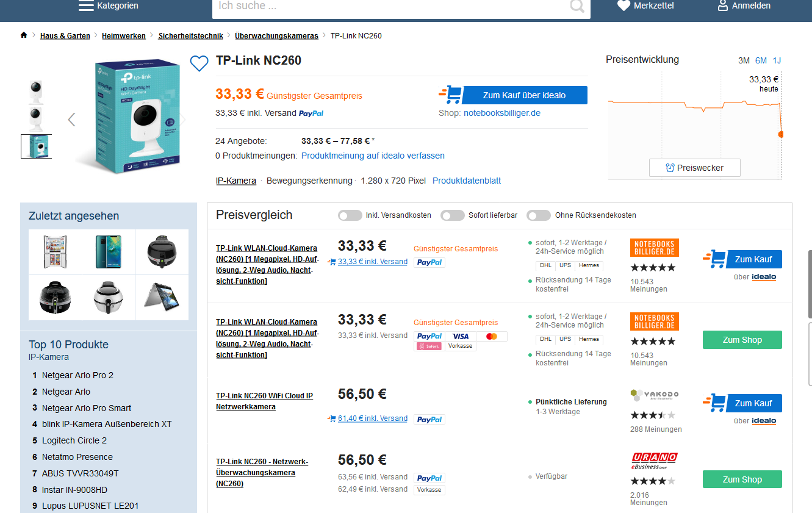Open Merkzettel via heart icon
Screen dimensions: 812x513
click(623, 6)
